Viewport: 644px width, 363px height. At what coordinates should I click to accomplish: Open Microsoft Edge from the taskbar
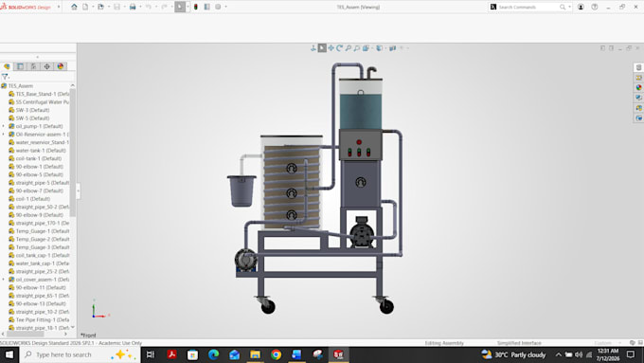click(213, 354)
